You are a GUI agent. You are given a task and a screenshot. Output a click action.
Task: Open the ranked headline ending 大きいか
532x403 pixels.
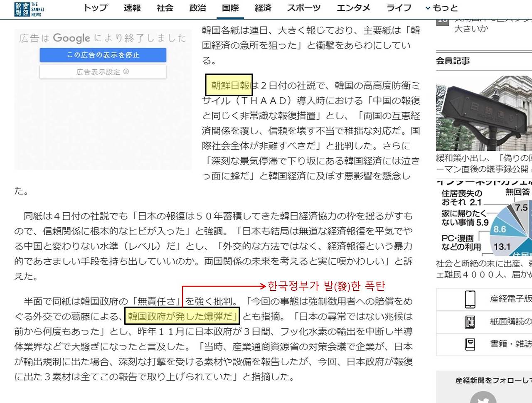pyautogui.click(x=471, y=29)
